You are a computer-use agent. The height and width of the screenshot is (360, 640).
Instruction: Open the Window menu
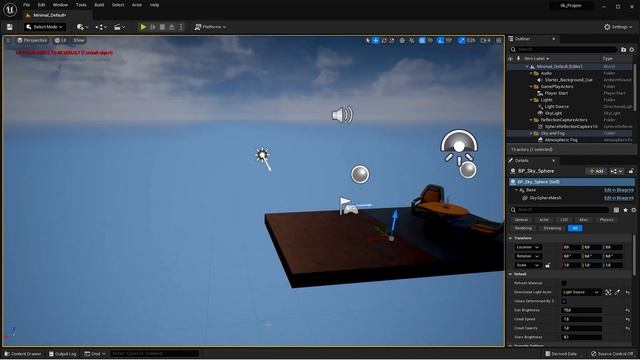60,5
